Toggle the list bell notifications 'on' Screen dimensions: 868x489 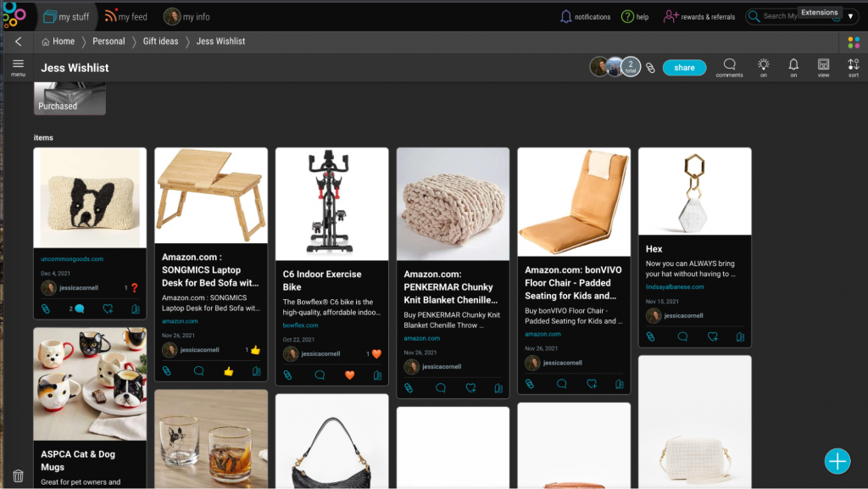point(793,68)
